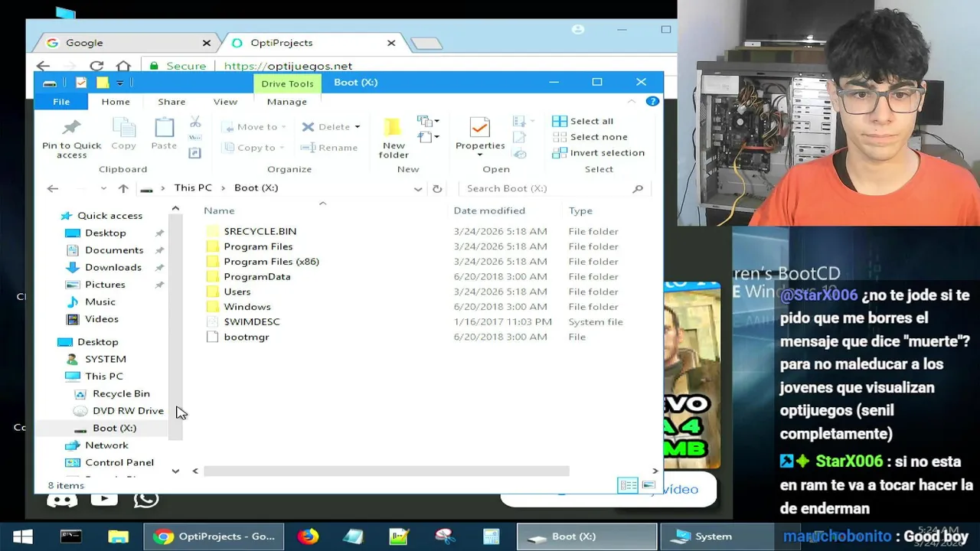Open the Open-with dropdown in ribbon
This screenshot has height=551, width=980.
tap(523, 122)
